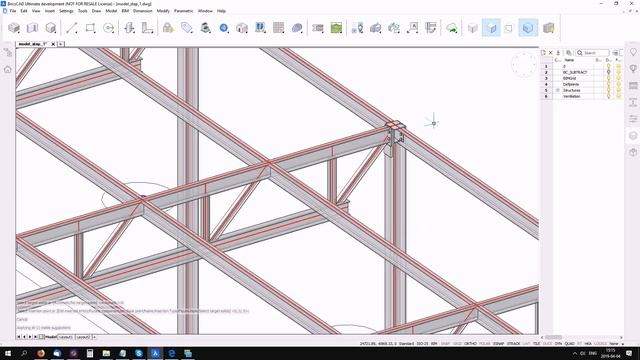Toggle layer 0 on/off bulb
640x360 pixels.
pos(608,66)
